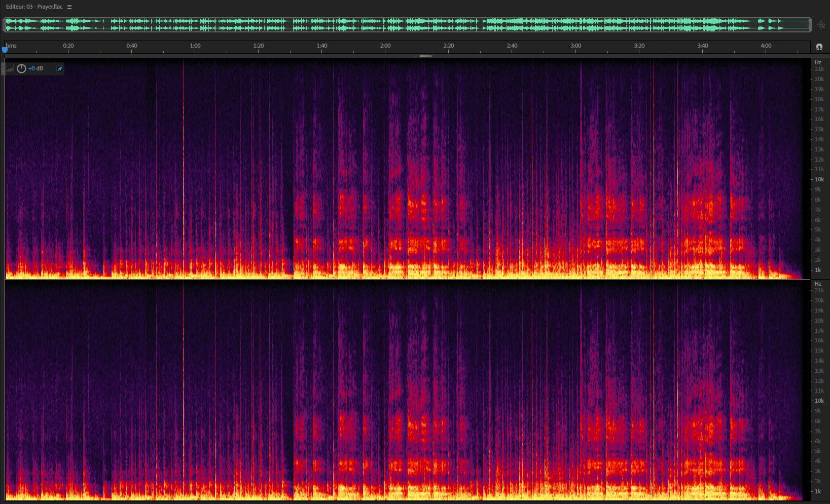The image size is (830, 504).
Task: Grab the HUD overlay drag grip
Action: (x=3, y=68)
